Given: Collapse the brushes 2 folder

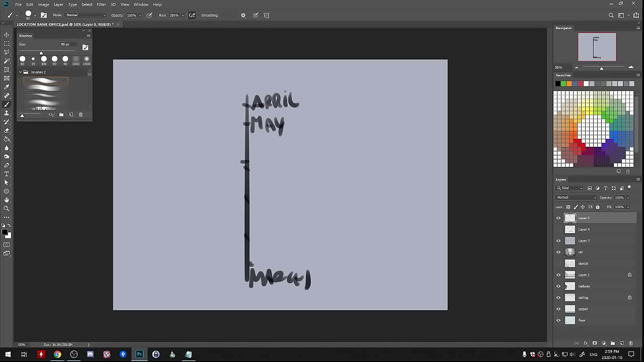Looking at the screenshot, I should click(x=21, y=72).
